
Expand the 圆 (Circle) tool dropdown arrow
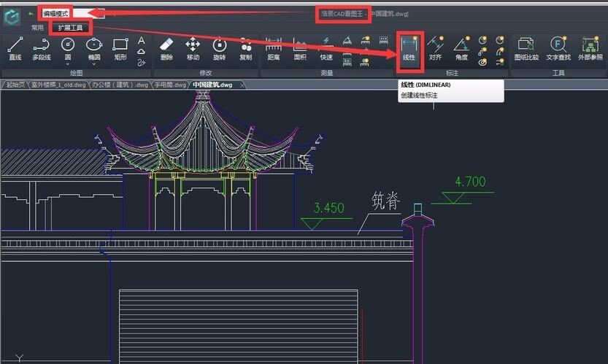(68, 63)
